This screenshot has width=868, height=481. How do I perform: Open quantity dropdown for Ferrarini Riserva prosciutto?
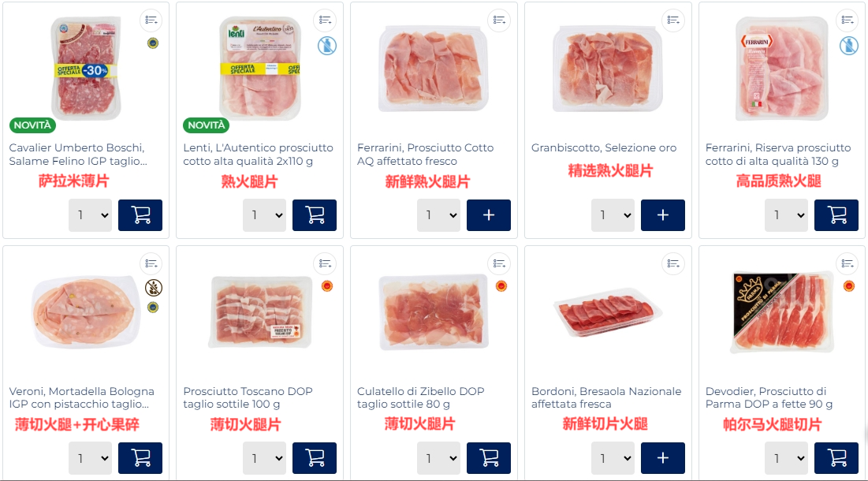pos(786,214)
